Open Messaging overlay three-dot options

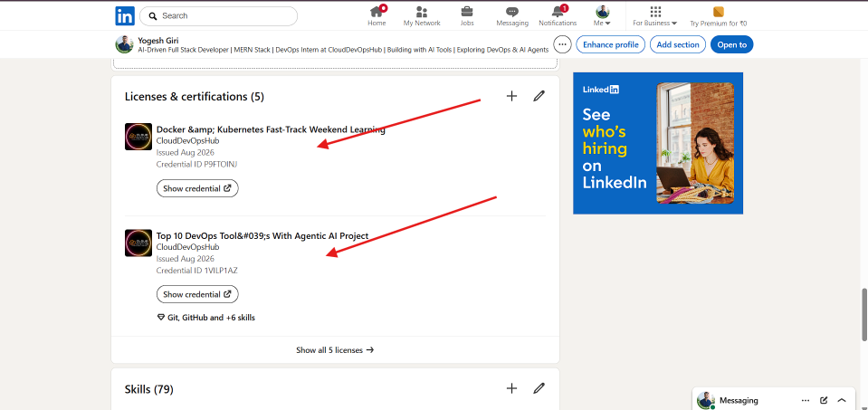(x=806, y=400)
